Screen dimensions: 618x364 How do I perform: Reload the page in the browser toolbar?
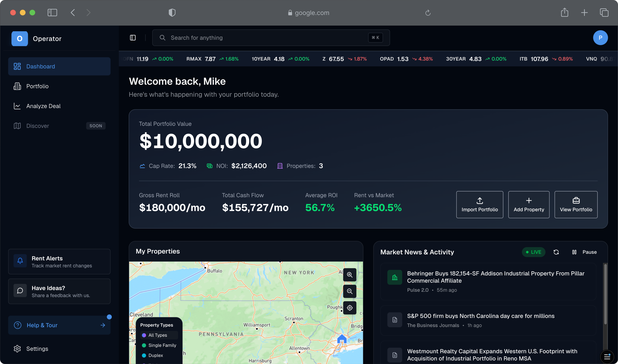coord(427,13)
